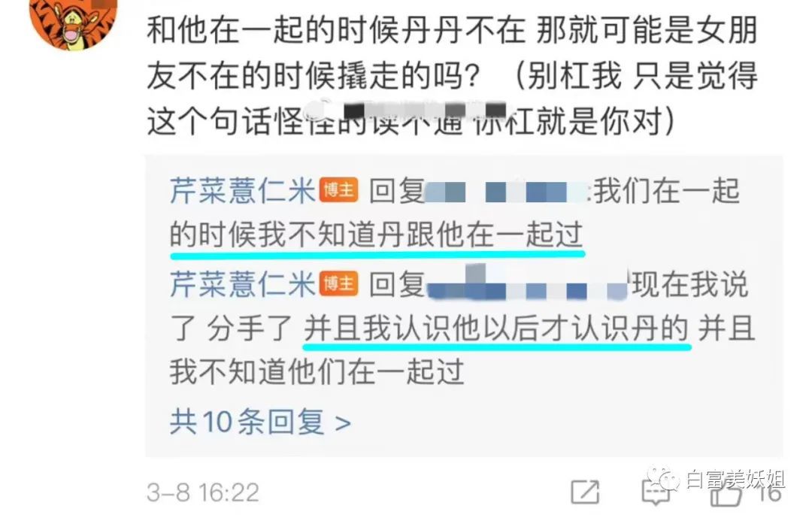
Task: Expand replies using the > chevron
Action: click(343, 423)
